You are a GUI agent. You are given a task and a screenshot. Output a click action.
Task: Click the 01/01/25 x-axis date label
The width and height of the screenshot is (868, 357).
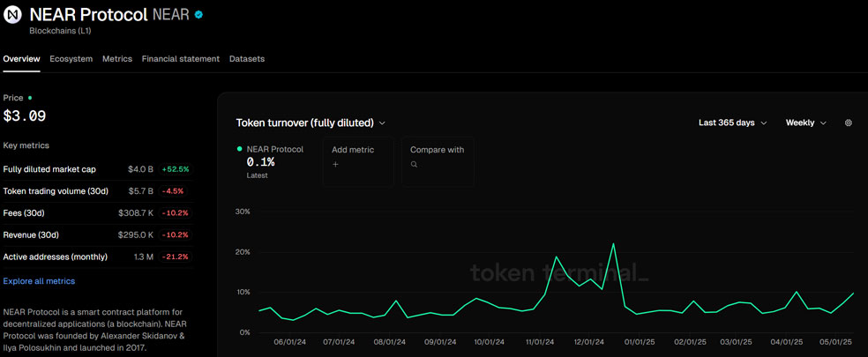pyautogui.click(x=640, y=343)
